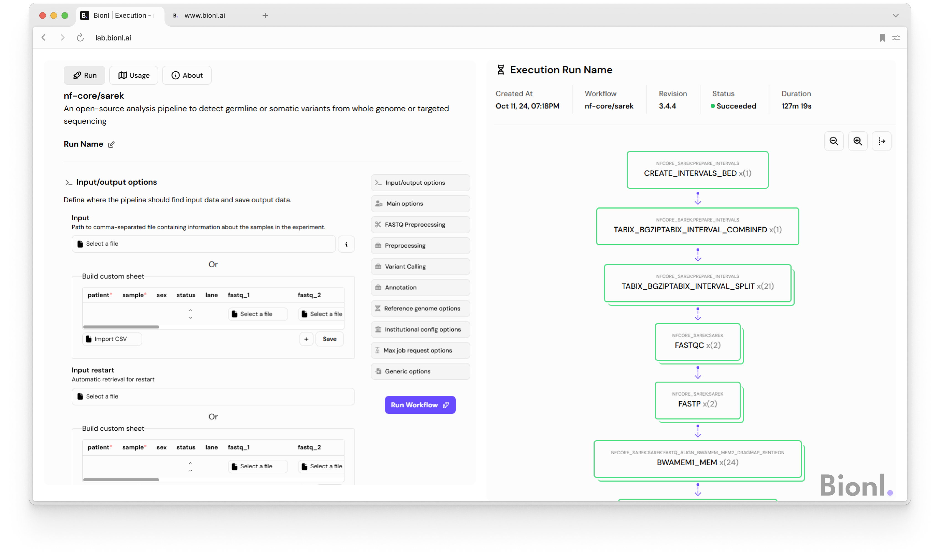Select the Bionl Execution browser tab
Viewport: 940px width, 560px height.
[120, 16]
